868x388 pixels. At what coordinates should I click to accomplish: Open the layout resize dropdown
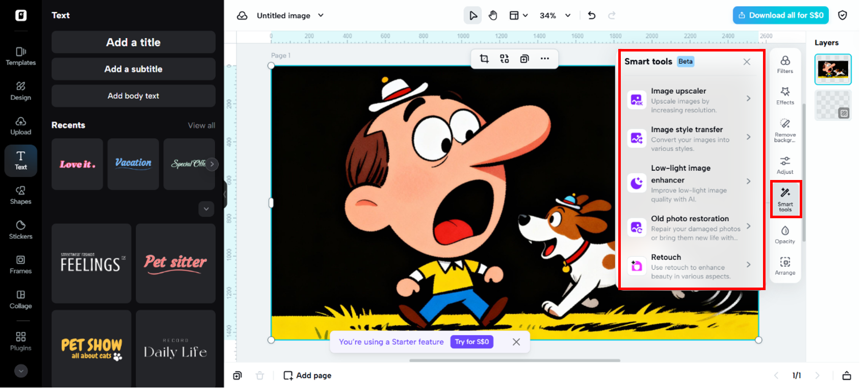click(518, 16)
